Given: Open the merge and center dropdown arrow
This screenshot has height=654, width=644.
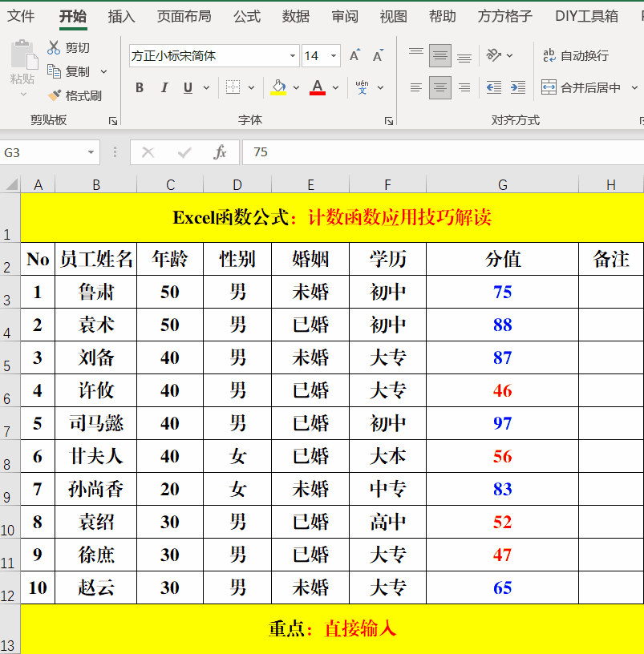Looking at the screenshot, I should click(634, 87).
